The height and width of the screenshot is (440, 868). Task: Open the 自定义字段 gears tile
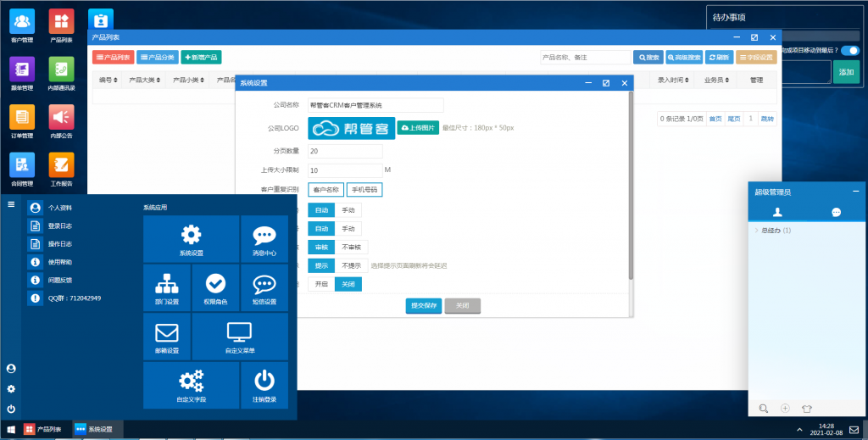(191, 384)
